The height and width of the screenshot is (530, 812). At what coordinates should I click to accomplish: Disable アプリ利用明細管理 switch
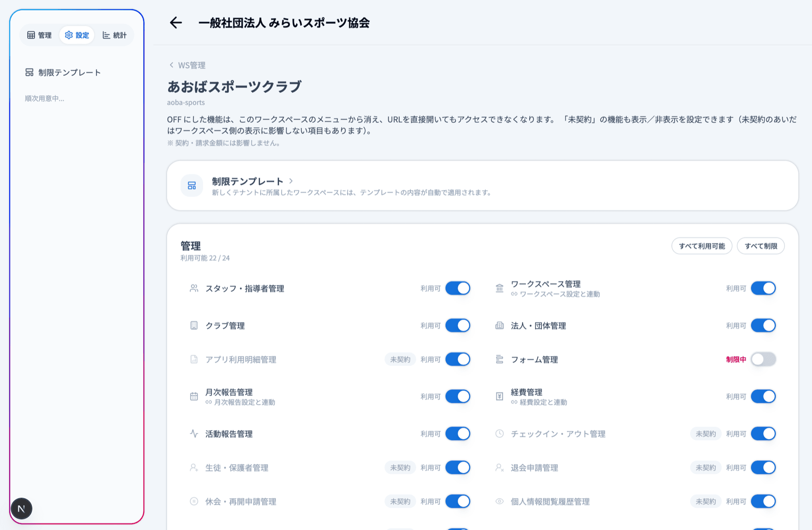[458, 359]
